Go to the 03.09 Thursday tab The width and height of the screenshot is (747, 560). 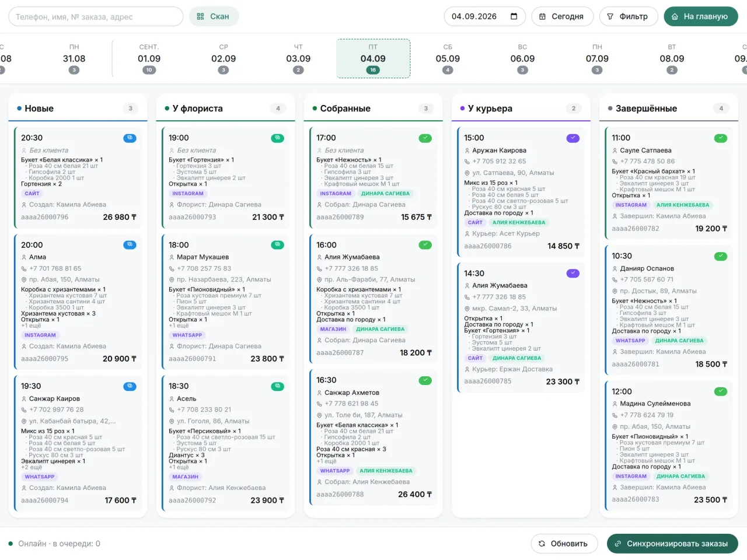click(x=298, y=58)
